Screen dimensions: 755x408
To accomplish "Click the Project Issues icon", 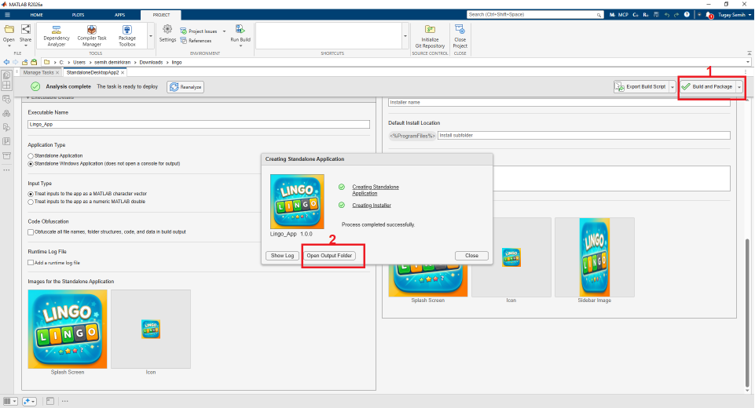I will 183,31.
